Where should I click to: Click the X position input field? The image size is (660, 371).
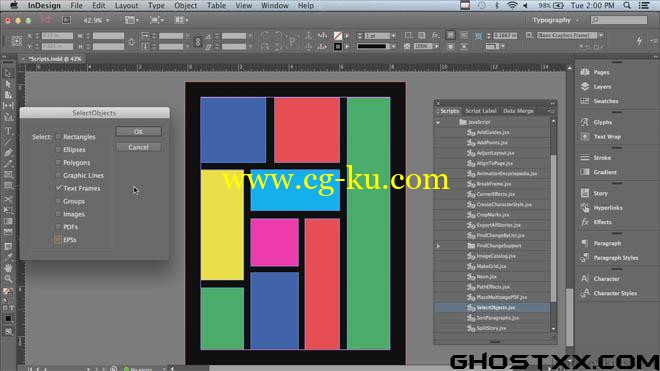coord(57,36)
